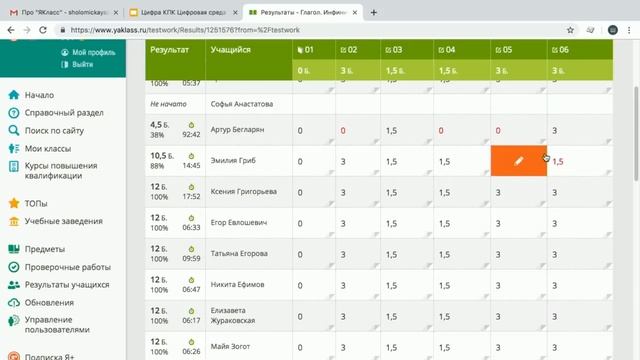
Task: Click Артур Бегларян's result 4,5 Б.
Action: click(x=160, y=125)
